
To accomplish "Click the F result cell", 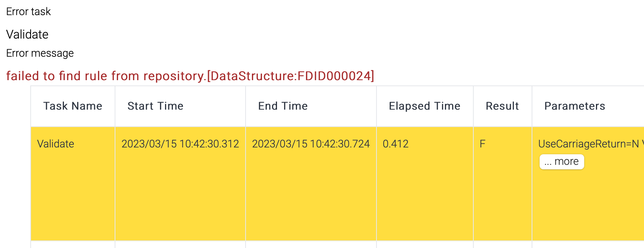I will tap(482, 144).
